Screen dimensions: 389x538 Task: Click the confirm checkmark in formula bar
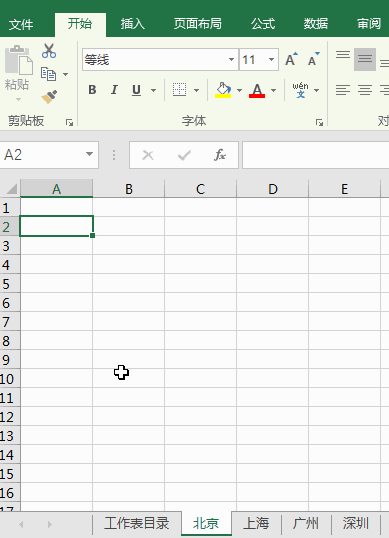tap(184, 155)
